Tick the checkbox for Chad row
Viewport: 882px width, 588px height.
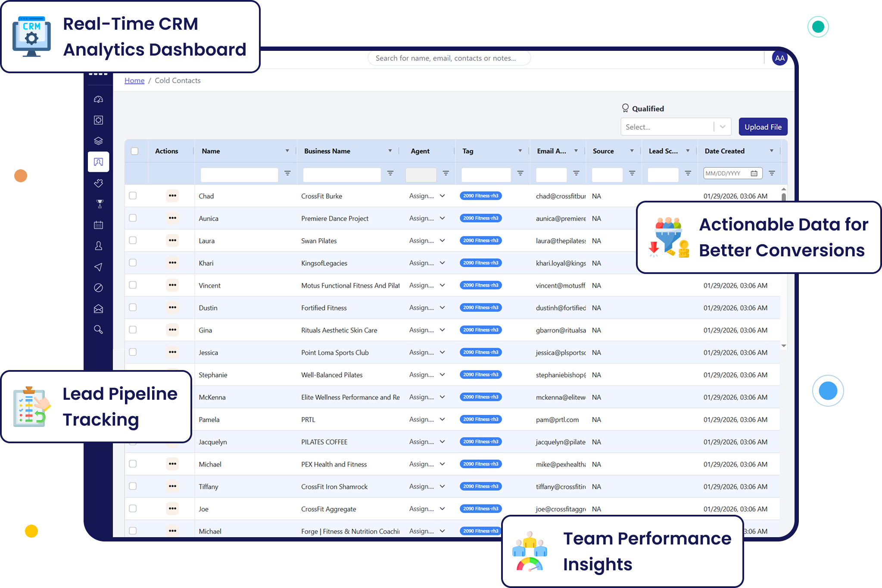(133, 196)
